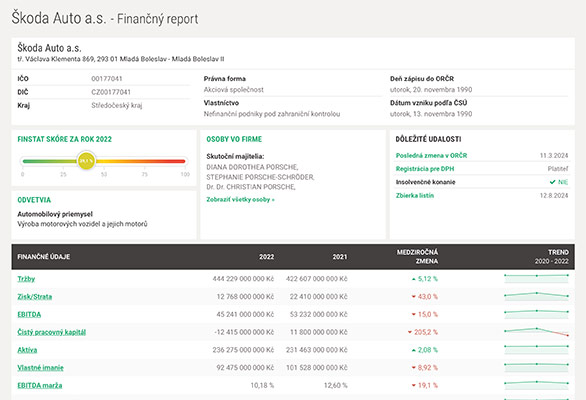This screenshot has height=400, width=586.
Task: Click the -12 415 000 000 Kč value
Action: 244,332
